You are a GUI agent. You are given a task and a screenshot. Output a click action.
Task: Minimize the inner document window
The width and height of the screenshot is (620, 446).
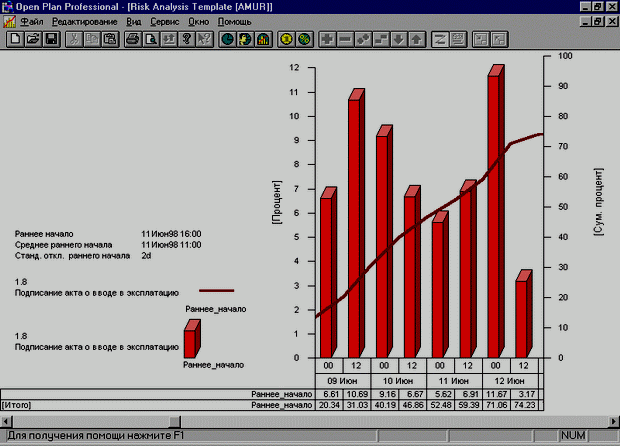[x=586, y=21]
